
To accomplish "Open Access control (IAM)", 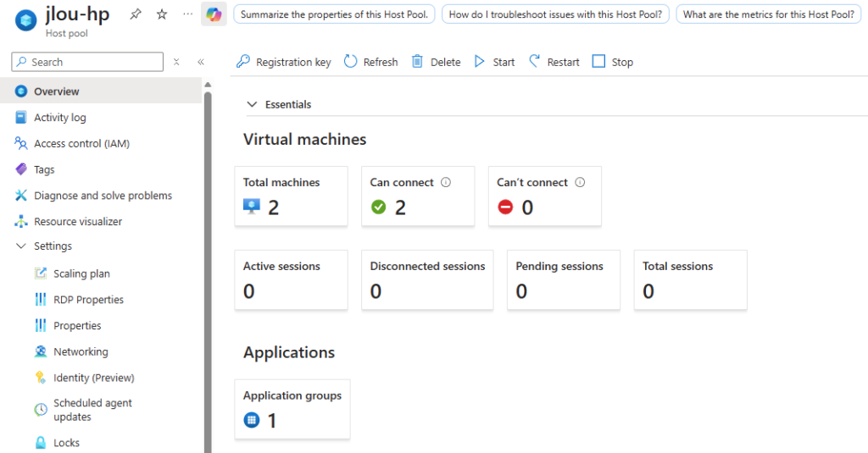I will point(81,144).
